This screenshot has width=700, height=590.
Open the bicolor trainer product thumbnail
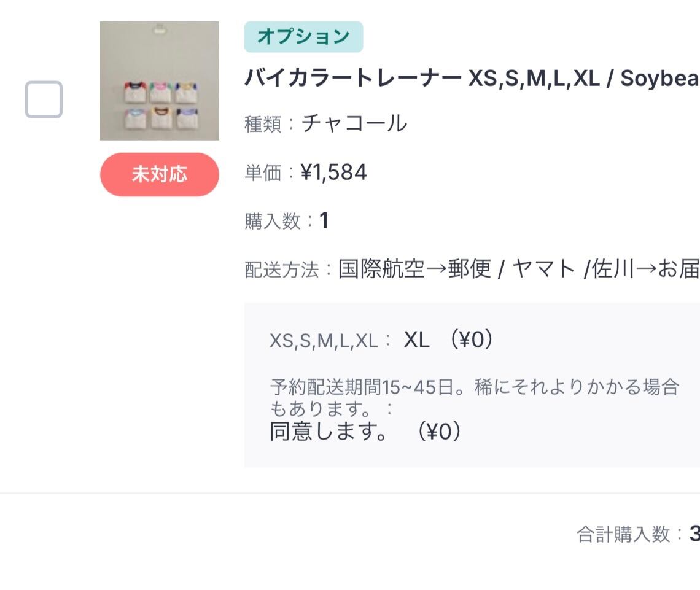[x=159, y=81]
